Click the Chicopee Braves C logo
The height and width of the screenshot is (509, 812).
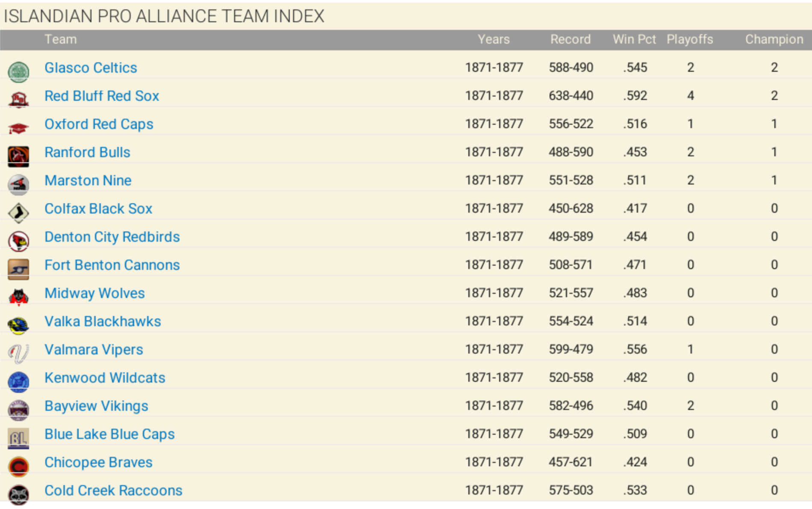pyautogui.click(x=18, y=466)
